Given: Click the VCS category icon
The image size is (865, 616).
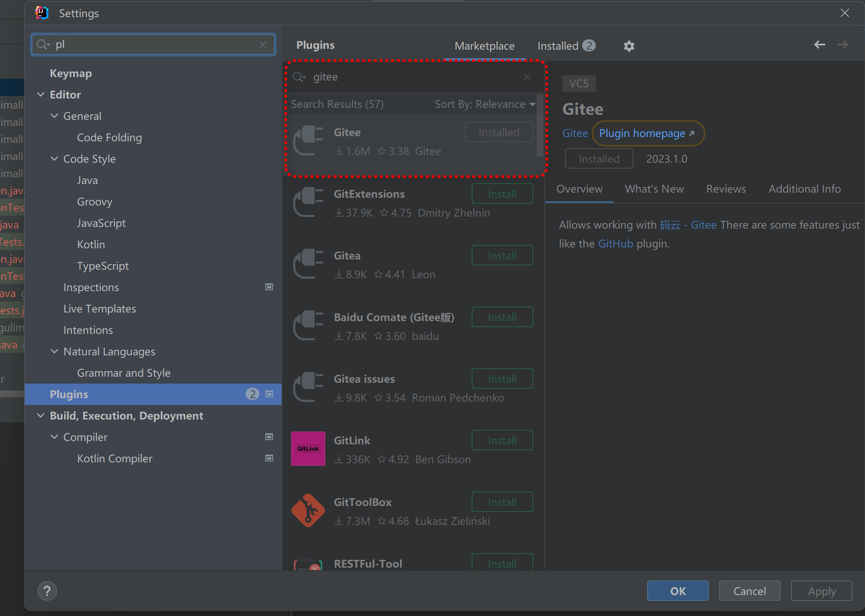Looking at the screenshot, I should pos(579,83).
